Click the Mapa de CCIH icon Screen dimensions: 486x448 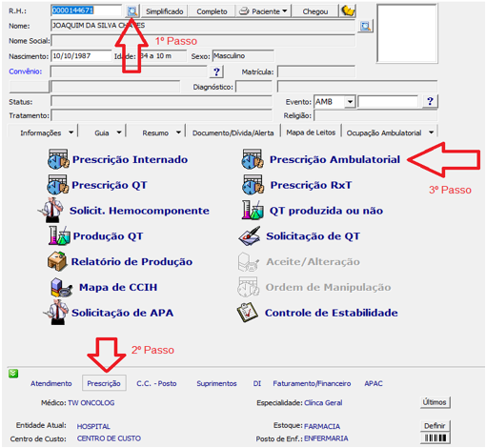61,287
